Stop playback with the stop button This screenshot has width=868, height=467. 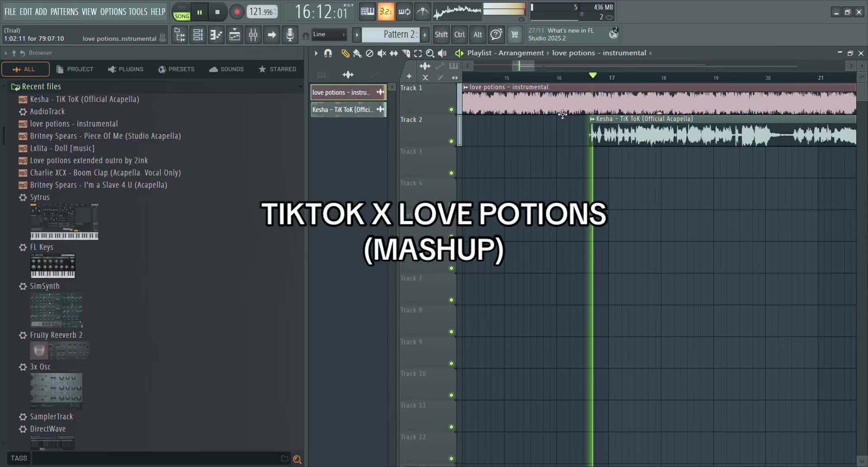tap(217, 12)
